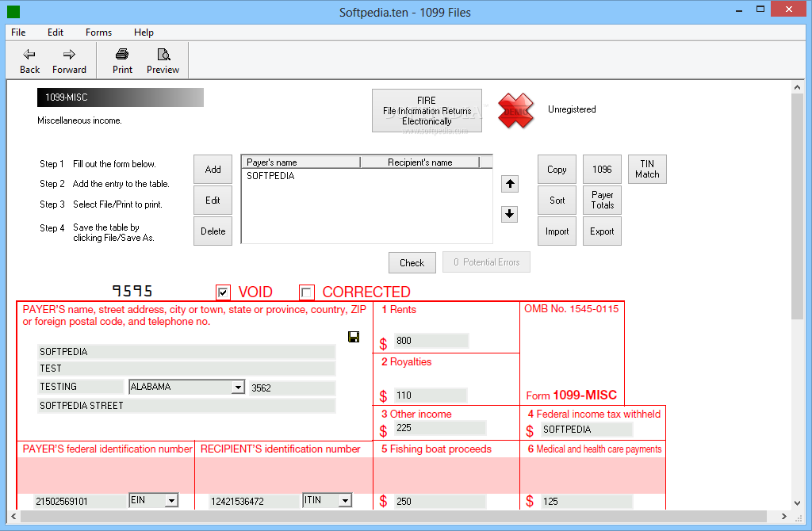812x531 pixels.
Task: Click the Copy button
Action: [x=557, y=170]
